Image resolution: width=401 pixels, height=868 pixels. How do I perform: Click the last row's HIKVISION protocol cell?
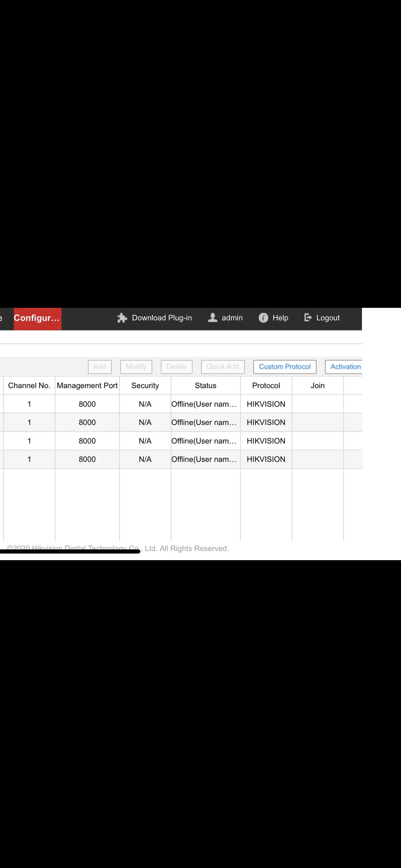266,459
